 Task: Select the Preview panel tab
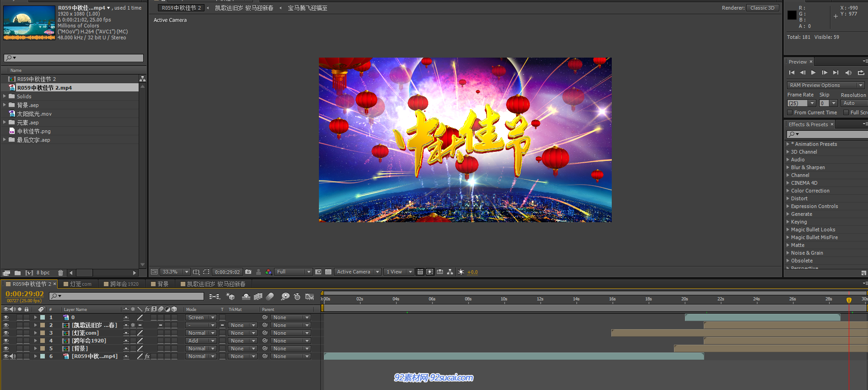[798, 62]
